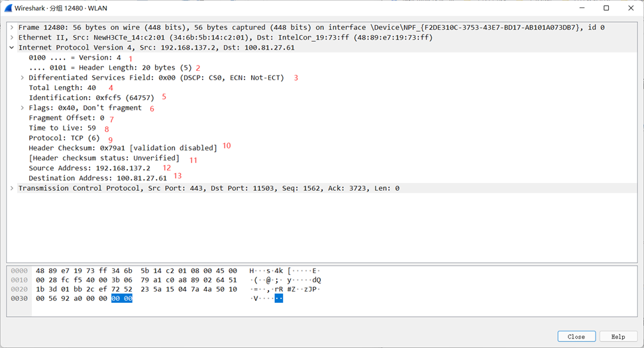Screen dimensions: 644x348
Task: Click hex offset 0020 in bytes pane
Action: pyautogui.click(x=19, y=289)
